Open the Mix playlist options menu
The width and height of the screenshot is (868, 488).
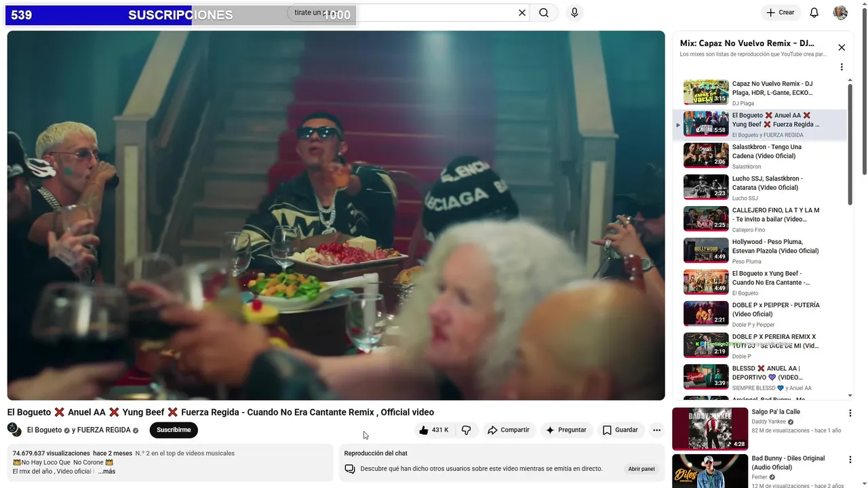click(x=842, y=67)
